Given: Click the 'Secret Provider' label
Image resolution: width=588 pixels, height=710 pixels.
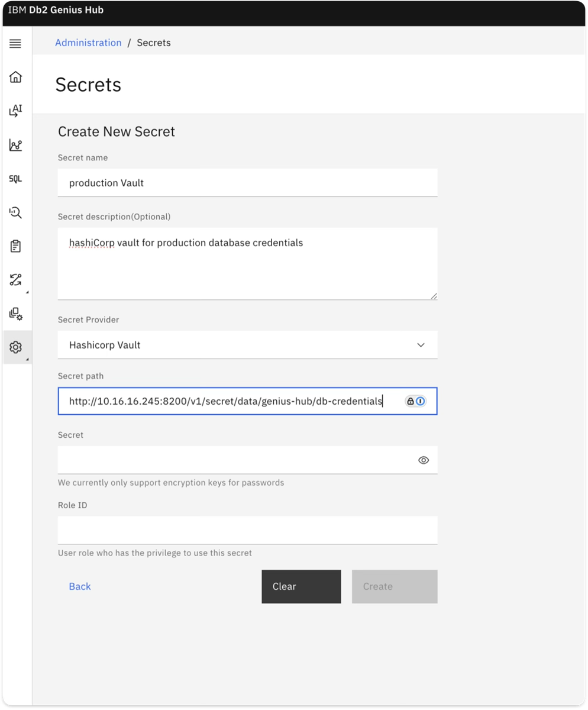Looking at the screenshot, I should [x=88, y=319].
